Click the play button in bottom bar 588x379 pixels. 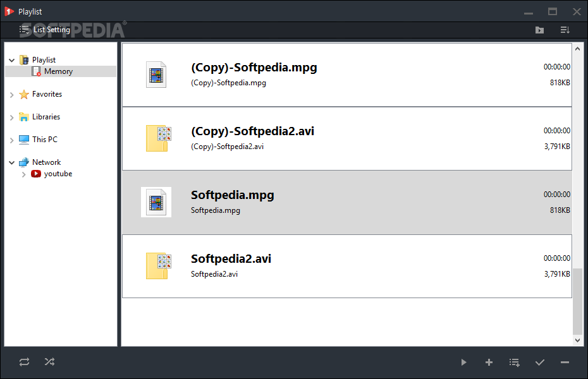pyautogui.click(x=464, y=362)
